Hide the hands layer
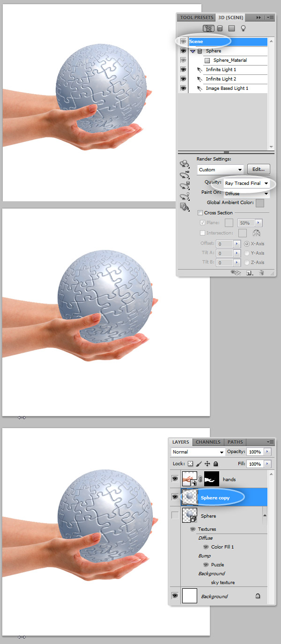Viewport: 281px width, 644px height. [x=175, y=479]
